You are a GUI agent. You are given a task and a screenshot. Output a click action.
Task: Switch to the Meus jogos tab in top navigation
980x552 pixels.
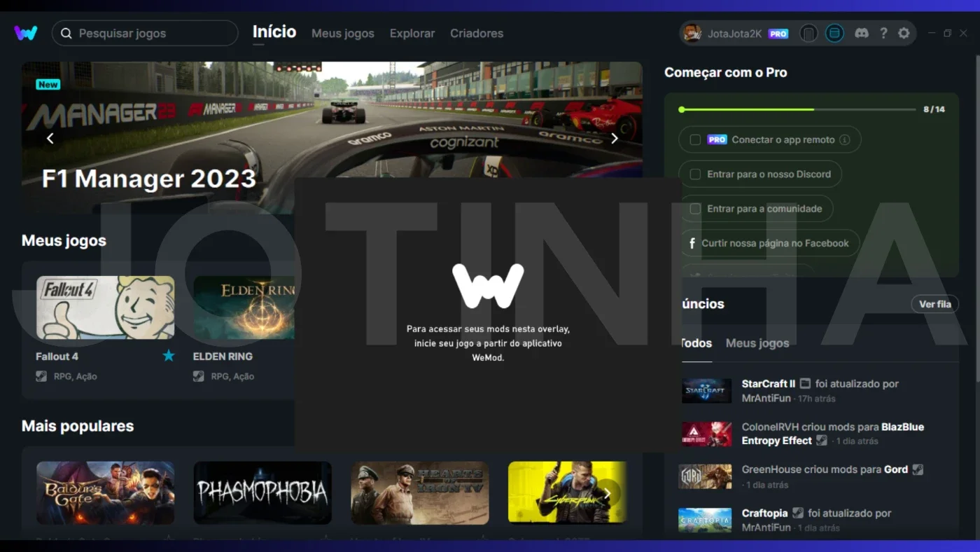343,33
